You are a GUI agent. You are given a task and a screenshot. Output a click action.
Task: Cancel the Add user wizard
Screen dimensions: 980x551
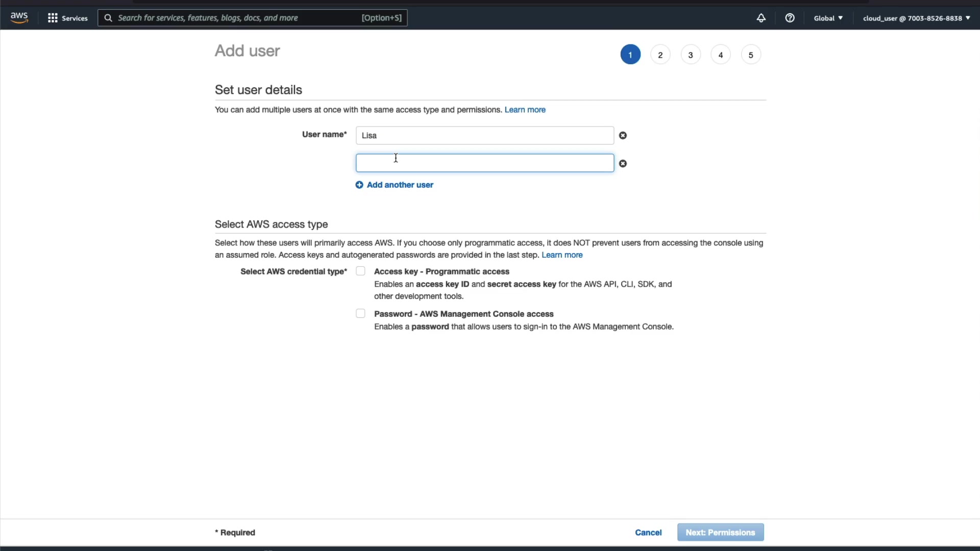[648, 533]
